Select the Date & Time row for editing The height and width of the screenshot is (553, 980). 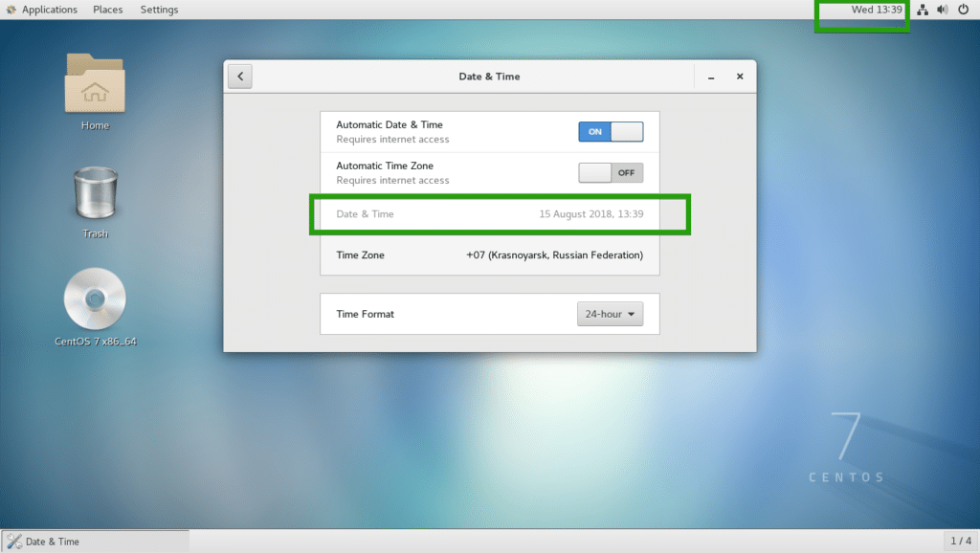(x=489, y=214)
